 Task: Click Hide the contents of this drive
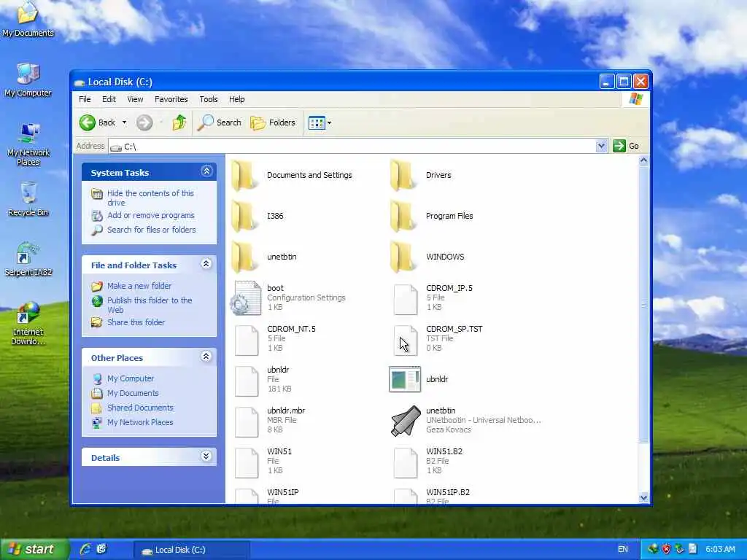(150, 198)
